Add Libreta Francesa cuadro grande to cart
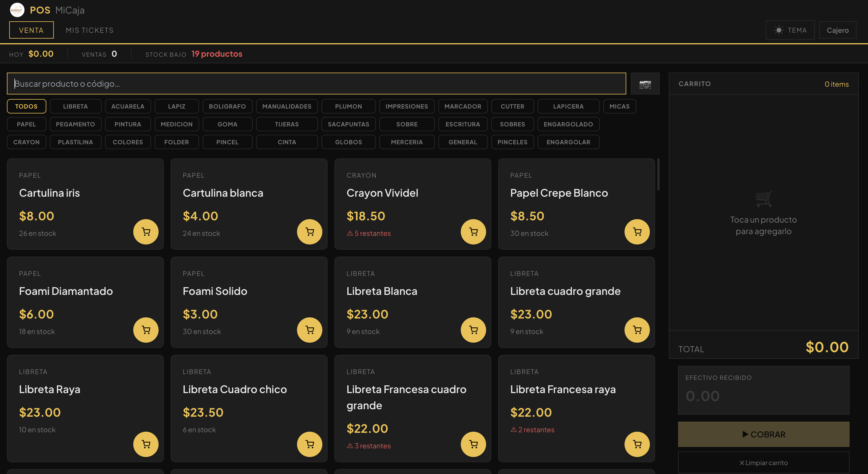Viewport: 868px width, 474px height. [x=473, y=444]
